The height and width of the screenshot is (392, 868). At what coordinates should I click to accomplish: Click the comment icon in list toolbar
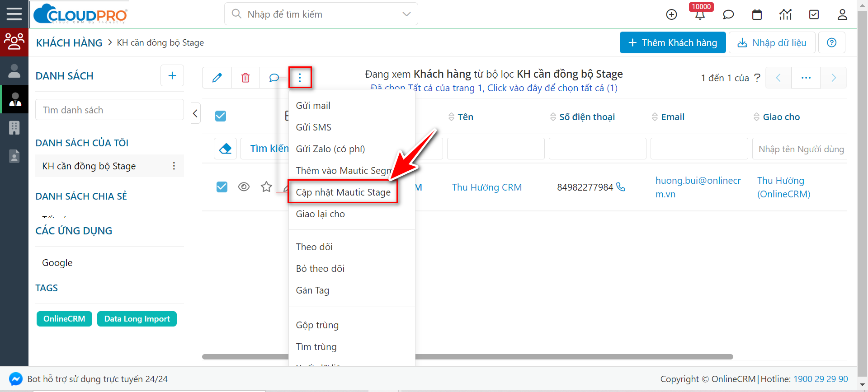[x=274, y=78]
